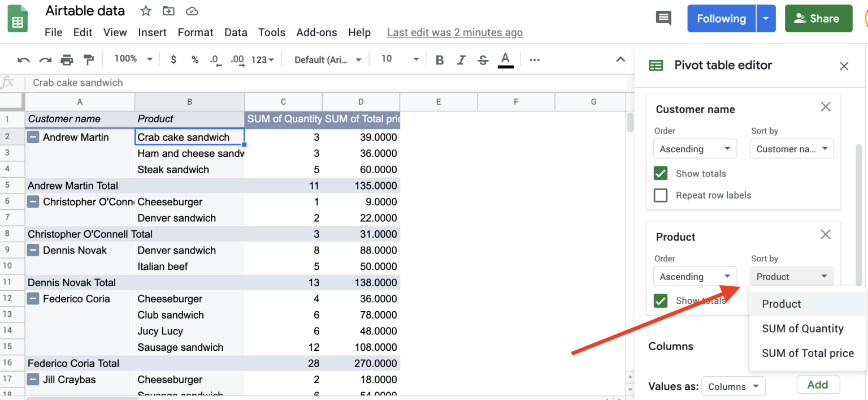Open the Values as Columns dropdown

[x=733, y=386]
